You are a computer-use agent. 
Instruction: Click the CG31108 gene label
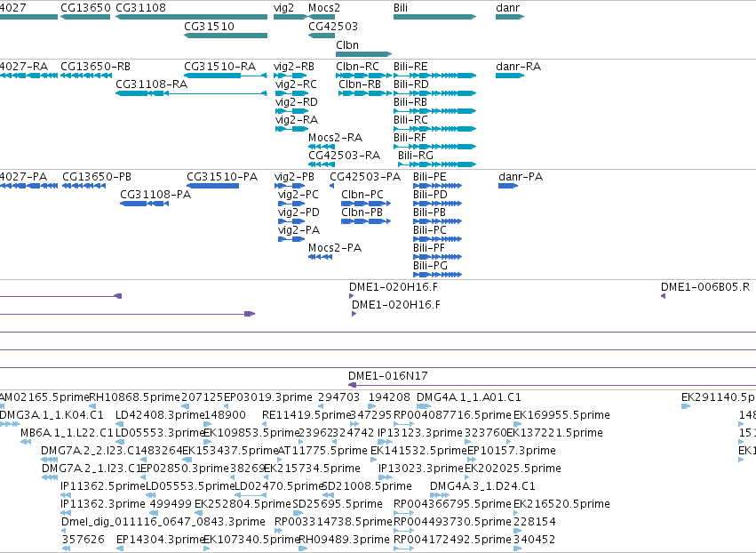pos(140,8)
